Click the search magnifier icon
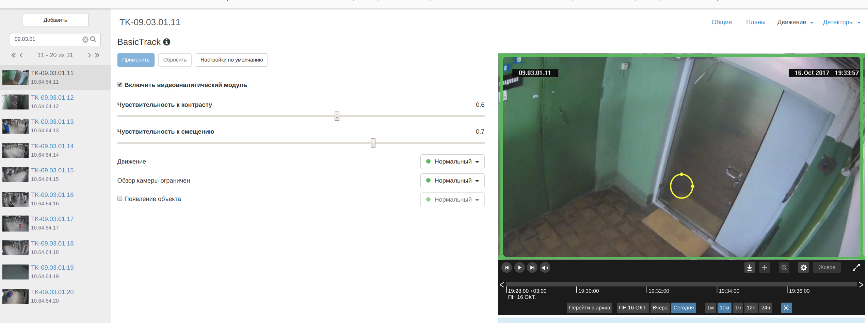The height and width of the screenshot is (323, 868). click(x=93, y=39)
